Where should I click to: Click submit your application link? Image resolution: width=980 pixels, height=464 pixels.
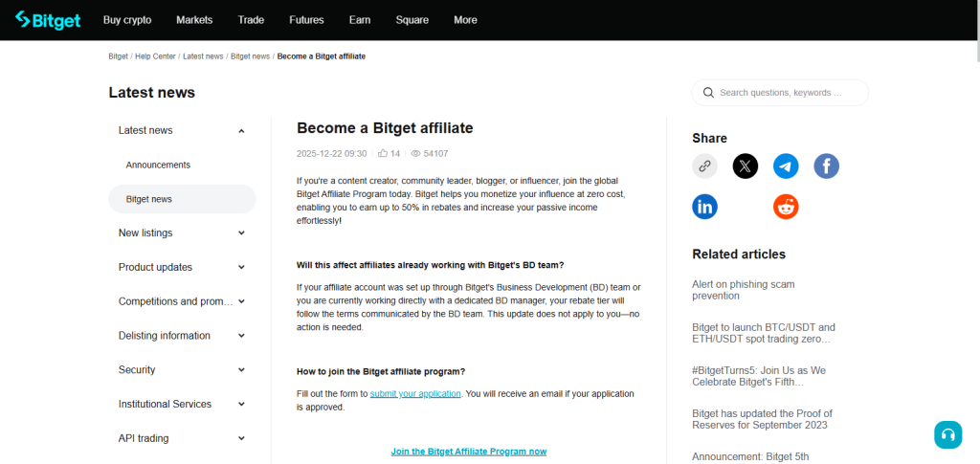click(415, 394)
